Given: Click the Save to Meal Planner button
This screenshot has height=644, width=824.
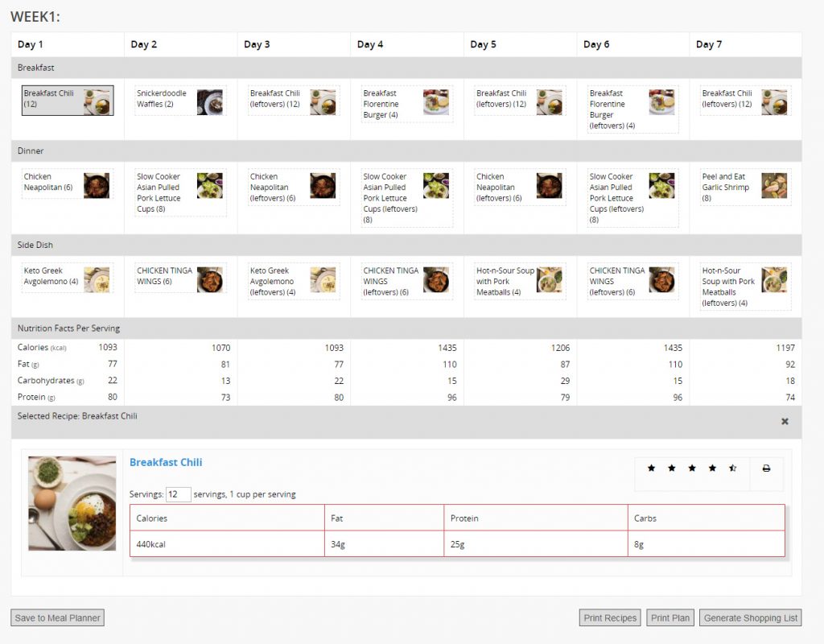Looking at the screenshot, I should point(57,618).
